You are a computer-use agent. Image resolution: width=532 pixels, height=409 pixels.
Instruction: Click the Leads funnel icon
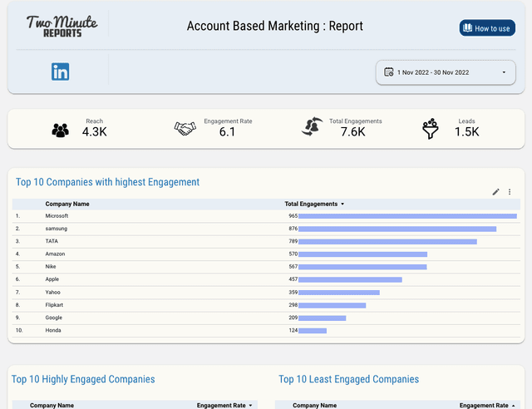tap(431, 129)
